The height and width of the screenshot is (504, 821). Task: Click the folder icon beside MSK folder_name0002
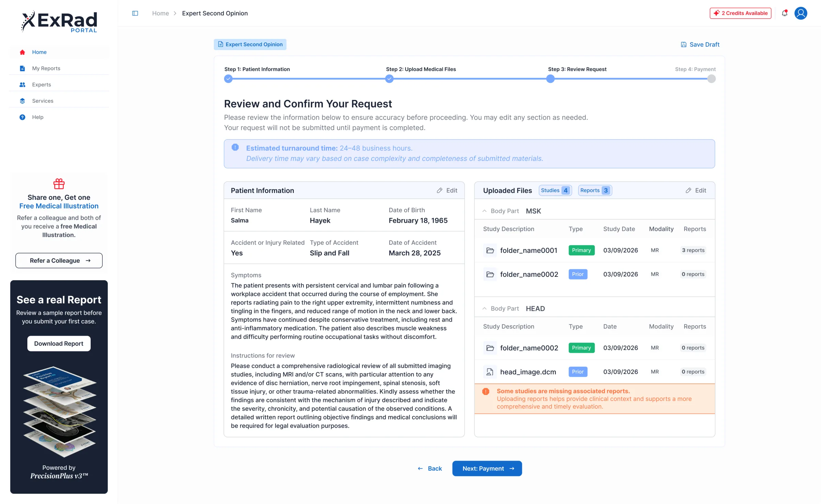pyautogui.click(x=490, y=274)
